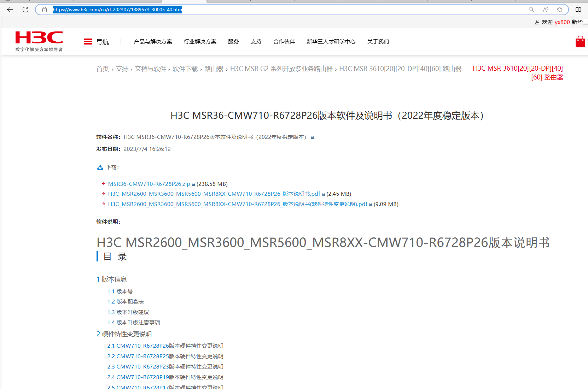Download 版本说明书(软件特性变更说明).pdf
Viewport: 588px width, 389px height.
pyautogui.click(x=238, y=204)
